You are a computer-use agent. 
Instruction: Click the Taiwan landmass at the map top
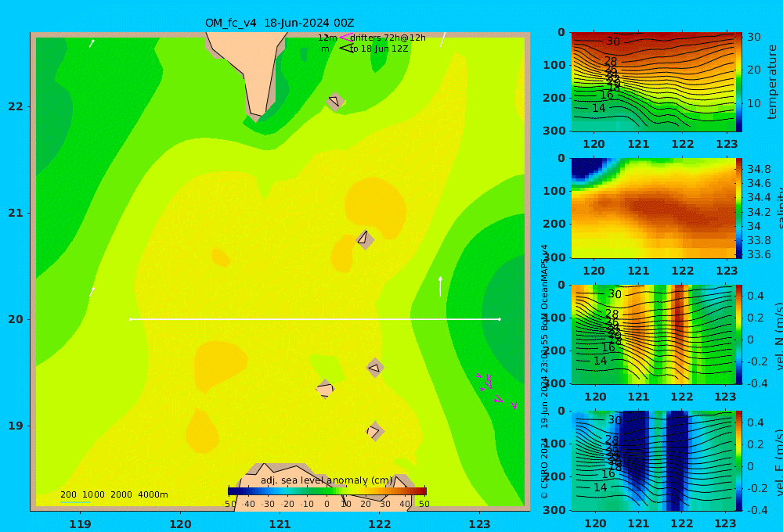252,70
